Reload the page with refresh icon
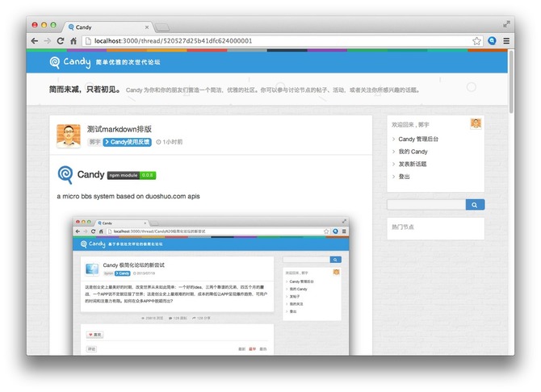This screenshot has width=541, height=392. pos(61,41)
